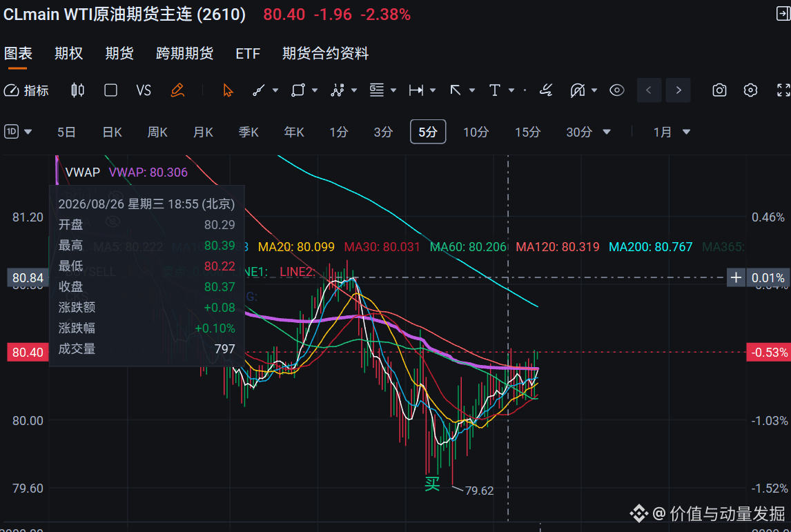This screenshot has height=532, width=791.
Task: Select the Fibonacci lines tool
Action: pyautogui.click(x=377, y=90)
